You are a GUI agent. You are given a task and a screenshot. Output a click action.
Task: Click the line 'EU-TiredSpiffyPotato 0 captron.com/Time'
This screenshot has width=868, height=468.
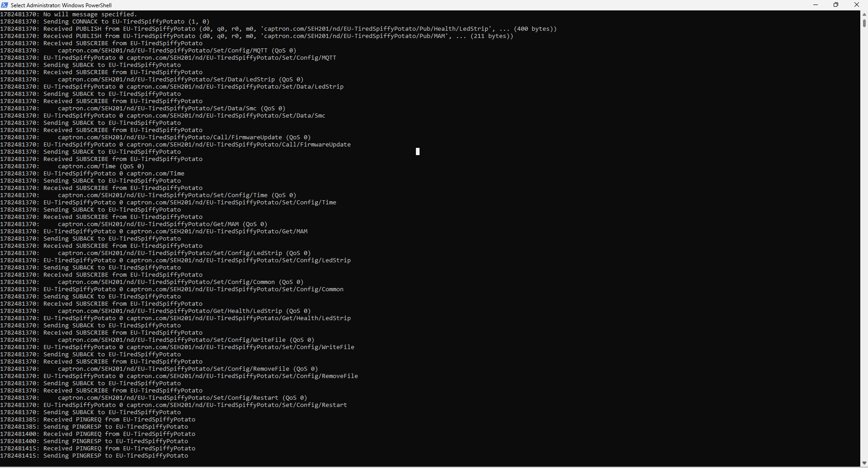[92, 174]
